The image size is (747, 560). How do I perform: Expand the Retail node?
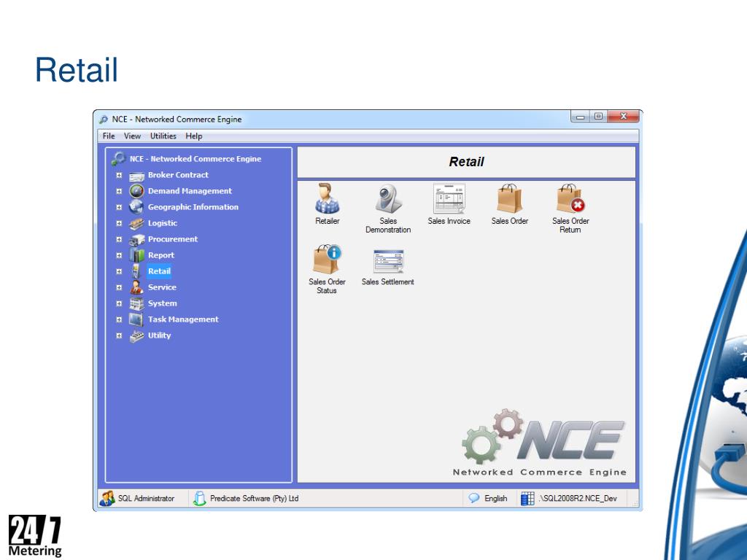coord(119,271)
